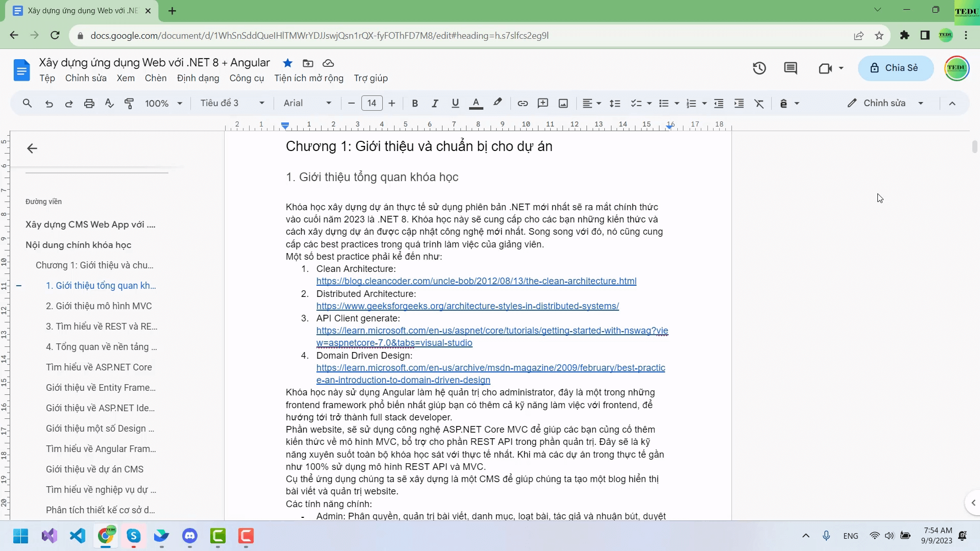Viewport: 980px width, 551px height.
Task: Click the paint format roller icon
Action: click(129, 104)
